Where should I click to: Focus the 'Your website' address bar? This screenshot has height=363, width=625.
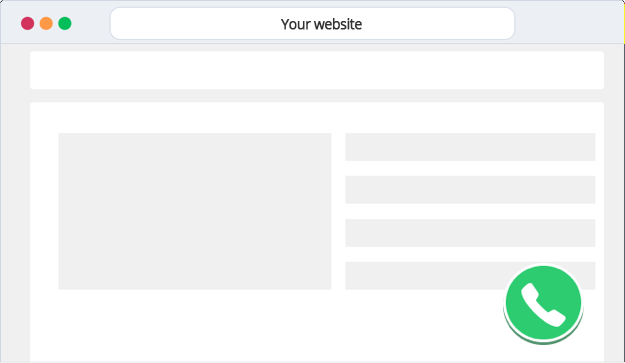(x=312, y=24)
